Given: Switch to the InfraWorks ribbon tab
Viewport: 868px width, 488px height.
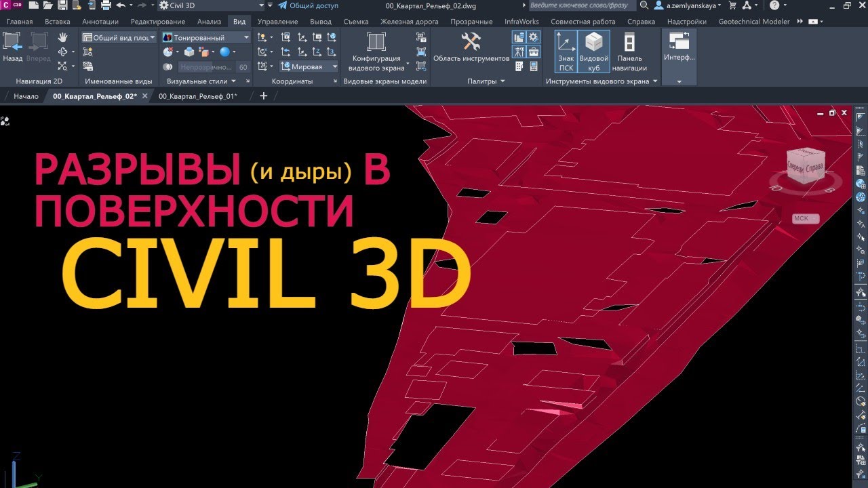Looking at the screenshot, I should 521,22.
